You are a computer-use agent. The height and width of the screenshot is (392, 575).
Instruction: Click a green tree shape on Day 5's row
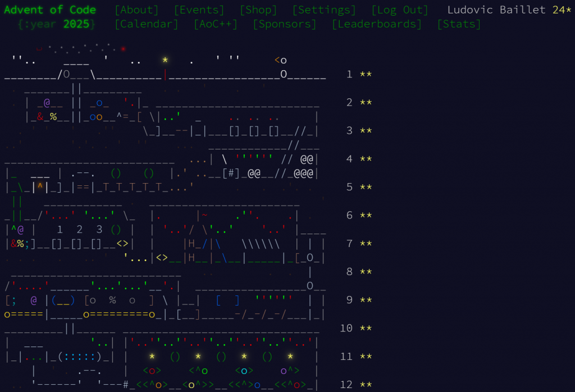(116, 173)
